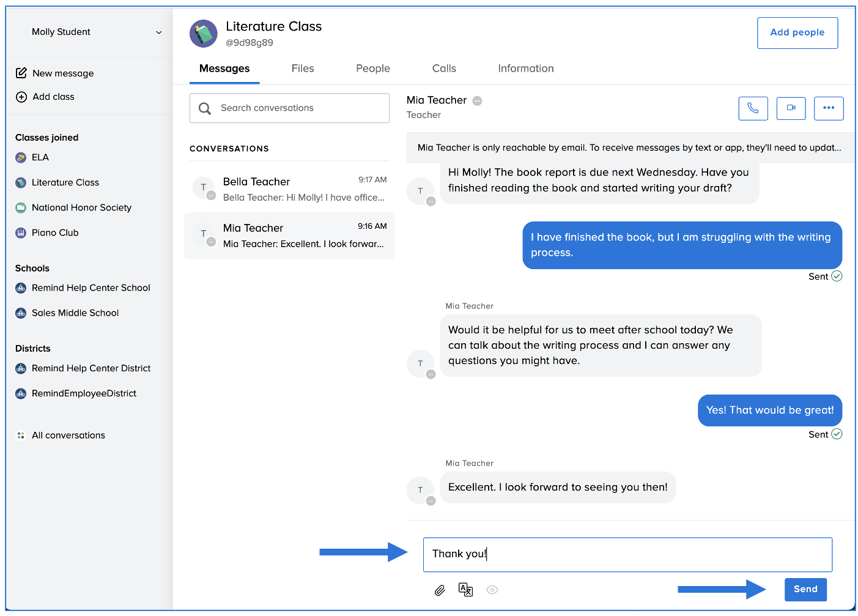The height and width of the screenshot is (616, 858).
Task: Click the Add people button
Action: pyautogui.click(x=797, y=32)
